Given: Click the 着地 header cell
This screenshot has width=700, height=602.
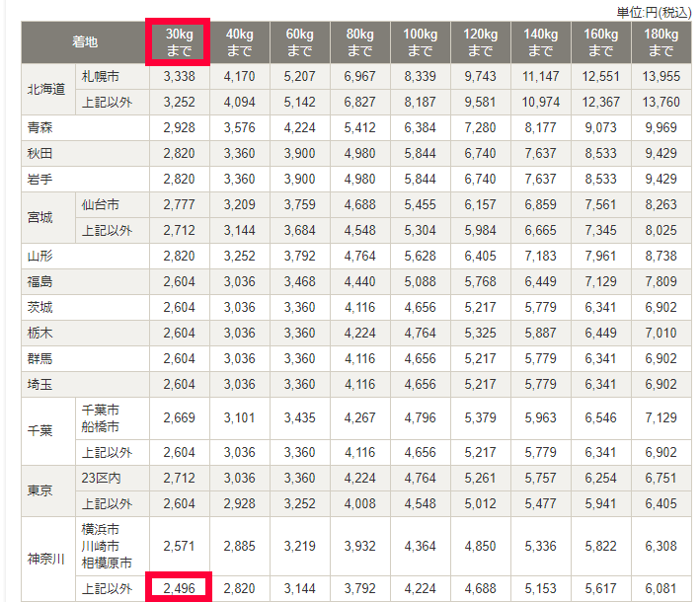Looking at the screenshot, I should coord(85,42).
